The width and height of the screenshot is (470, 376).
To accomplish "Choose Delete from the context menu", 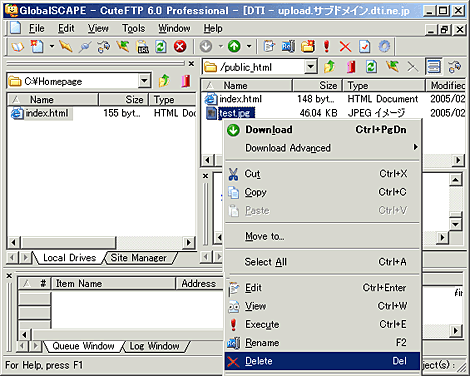I will point(322,361).
